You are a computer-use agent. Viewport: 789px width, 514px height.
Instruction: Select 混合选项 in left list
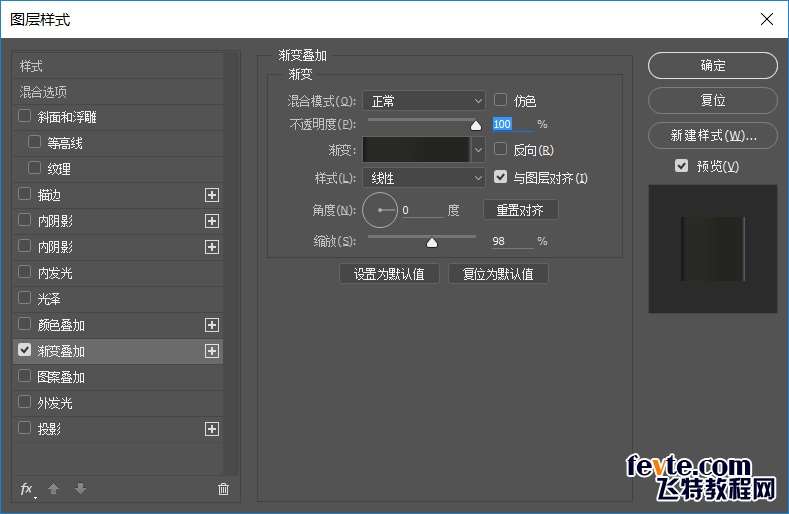click(x=118, y=92)
